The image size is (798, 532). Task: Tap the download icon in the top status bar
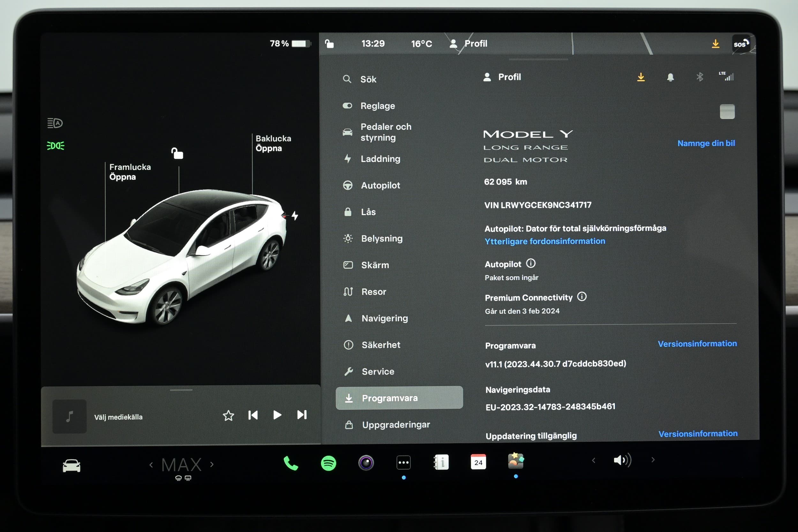716,44
